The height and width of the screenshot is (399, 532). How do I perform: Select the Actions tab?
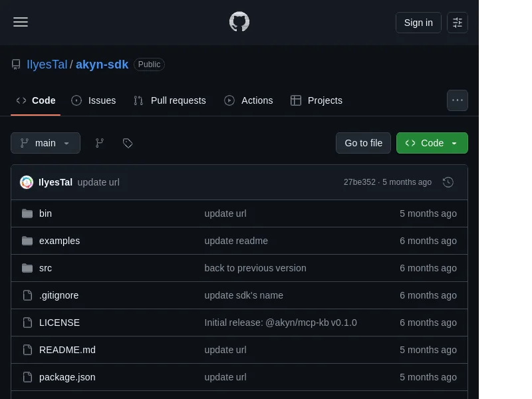[x=248, y=100]
